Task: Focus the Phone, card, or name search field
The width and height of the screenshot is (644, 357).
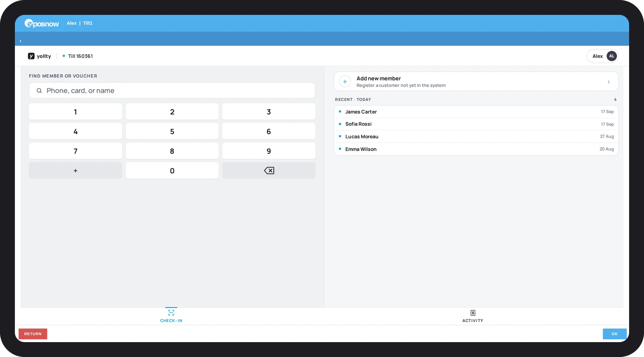Action: coord(172,91)
